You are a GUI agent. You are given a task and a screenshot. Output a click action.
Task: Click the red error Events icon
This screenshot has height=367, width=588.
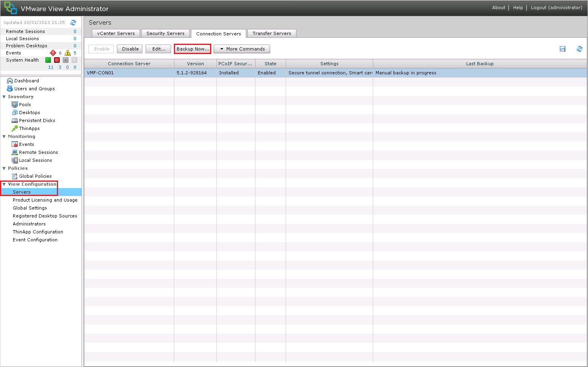point(53,53)
